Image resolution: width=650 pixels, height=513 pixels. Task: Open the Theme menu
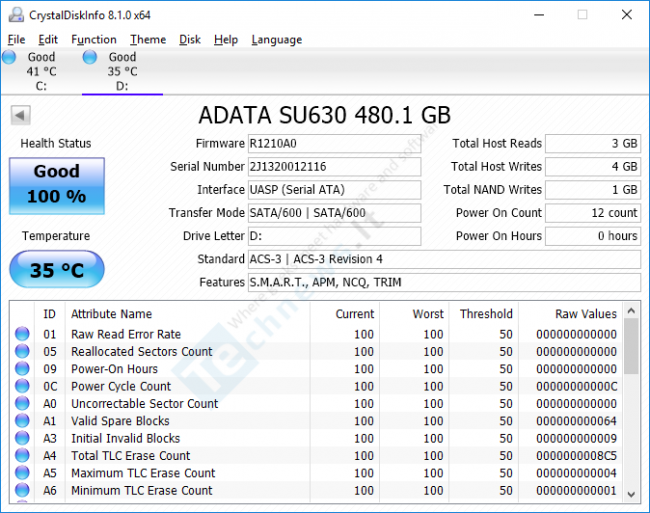point(148,40)
